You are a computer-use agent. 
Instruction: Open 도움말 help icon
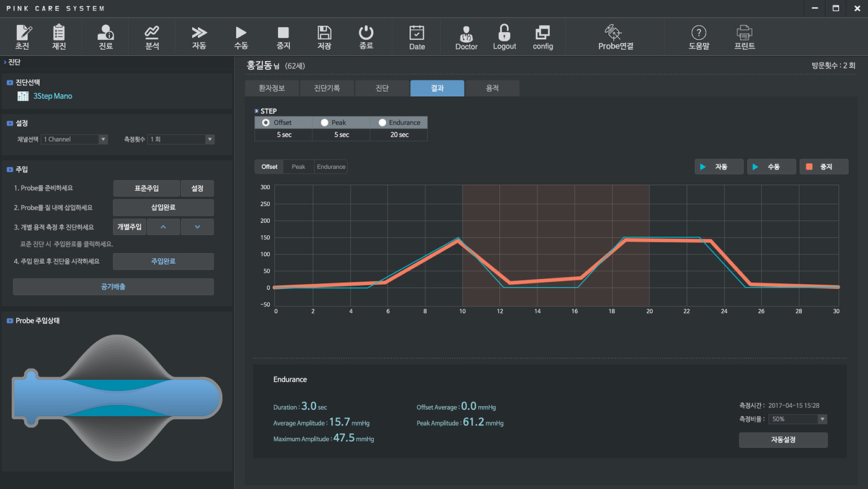[x=699, y=37]
